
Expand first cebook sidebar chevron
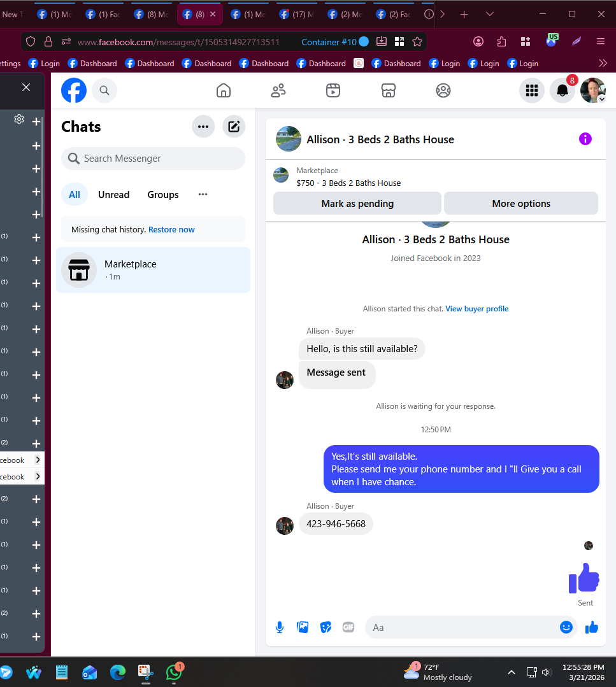[x=38, y=460]
